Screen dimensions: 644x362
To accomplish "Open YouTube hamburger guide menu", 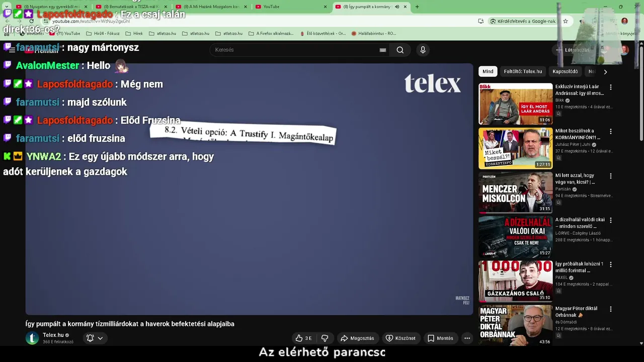I will click(x=12, y=50).
